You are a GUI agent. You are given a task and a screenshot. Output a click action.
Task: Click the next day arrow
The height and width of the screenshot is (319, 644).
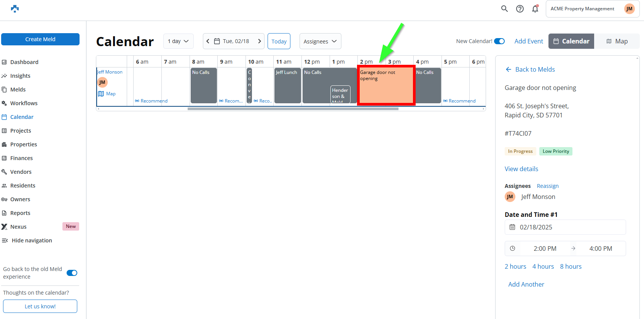click(x=260, y=41)
